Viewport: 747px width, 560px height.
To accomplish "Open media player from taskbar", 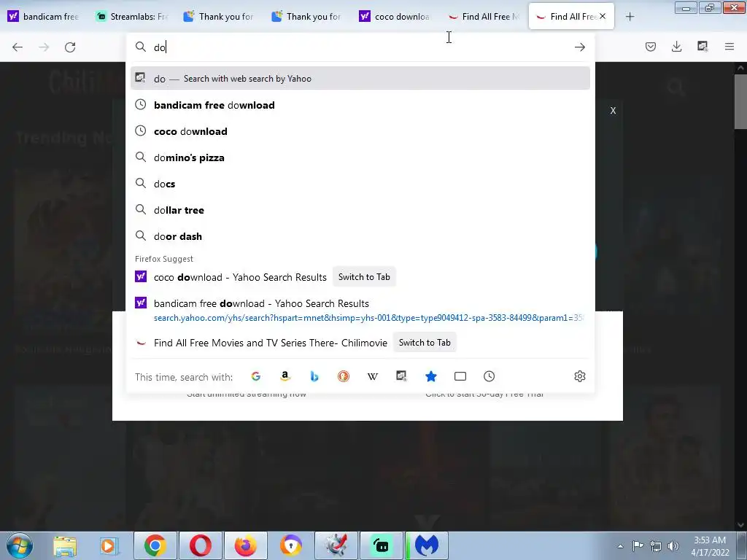I will click(x=109, y=545).
